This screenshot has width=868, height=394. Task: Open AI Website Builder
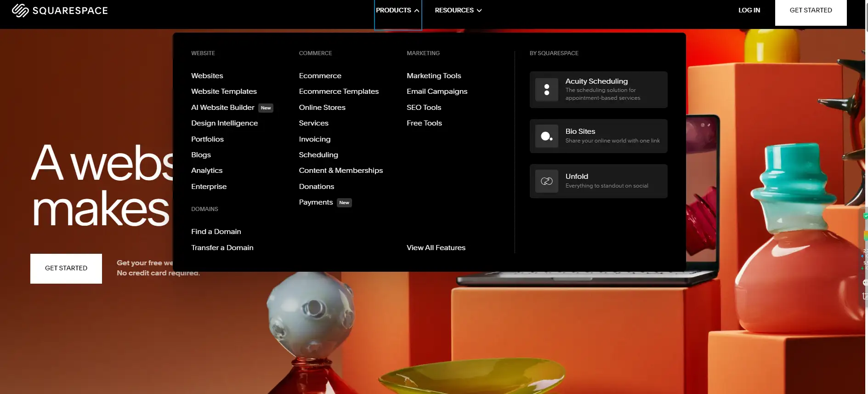[x=222, y=108]
